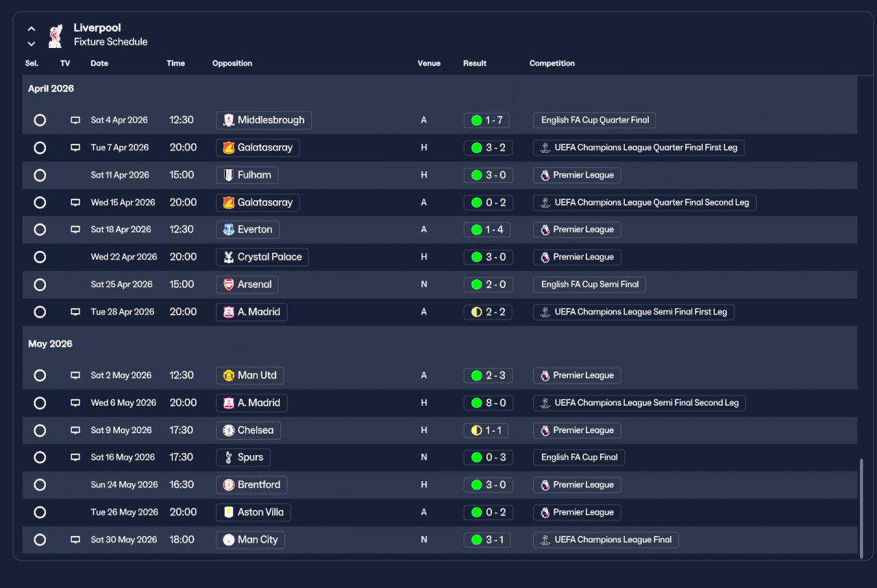Image resolution: width=877 pixels, height=588 pixels.
Task: Sort by the Venue column header
Action: click(x=429, y=63)
